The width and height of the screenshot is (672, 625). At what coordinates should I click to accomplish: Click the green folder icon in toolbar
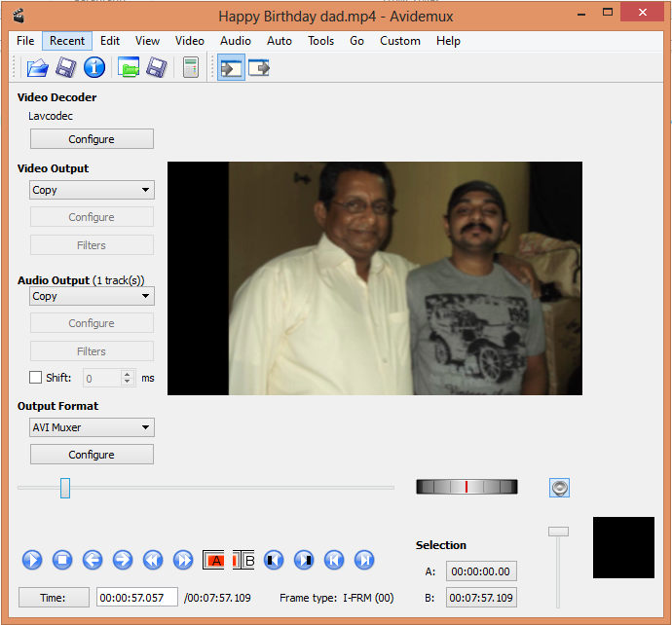128,67
